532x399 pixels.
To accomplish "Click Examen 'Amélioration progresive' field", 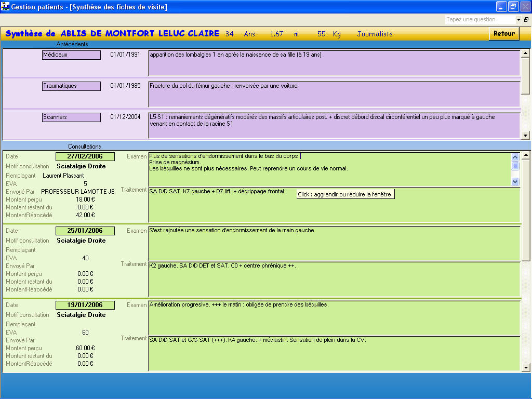I will coord(334,318).
